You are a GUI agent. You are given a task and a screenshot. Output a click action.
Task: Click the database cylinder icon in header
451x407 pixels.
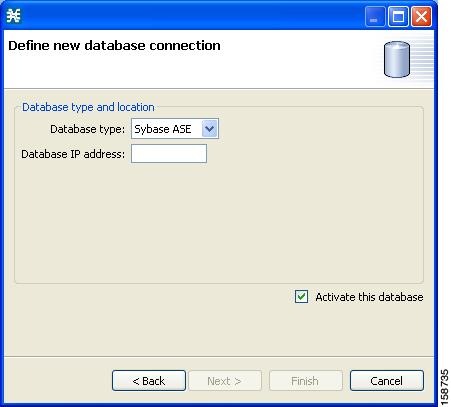(x=397, y=59)
